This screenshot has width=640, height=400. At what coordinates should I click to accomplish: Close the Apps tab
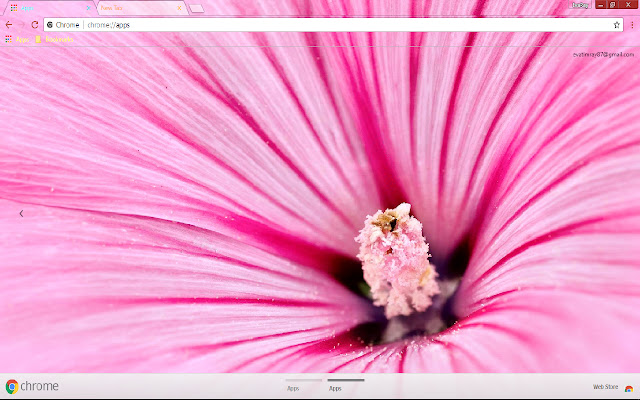pyautogui.click(x=88, y=8)
